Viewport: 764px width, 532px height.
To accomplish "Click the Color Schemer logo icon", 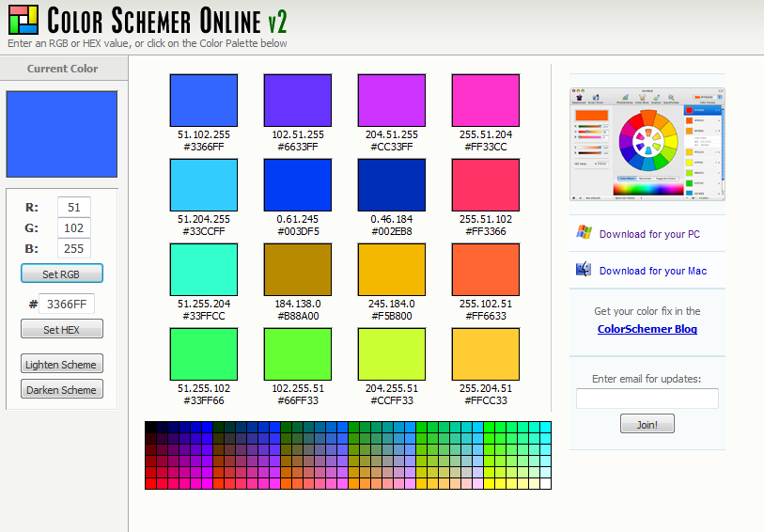I will (x=23, y=20).
